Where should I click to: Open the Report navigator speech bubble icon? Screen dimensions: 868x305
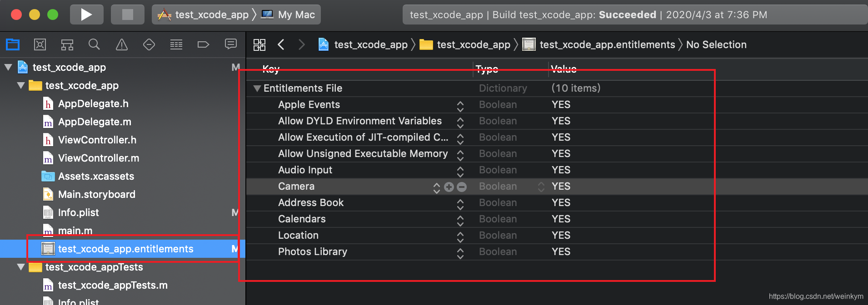point(231,44)
